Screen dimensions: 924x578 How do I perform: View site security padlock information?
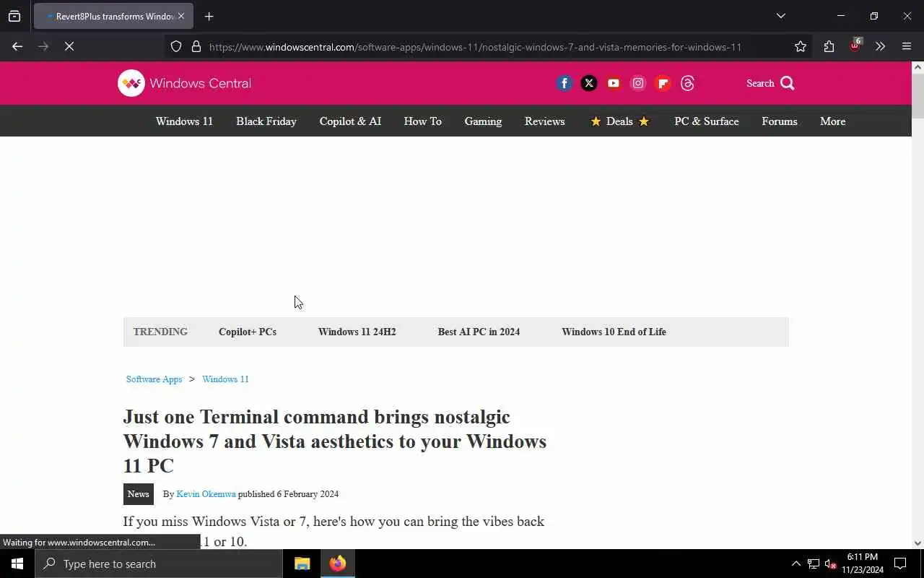[x=196, y=46]
